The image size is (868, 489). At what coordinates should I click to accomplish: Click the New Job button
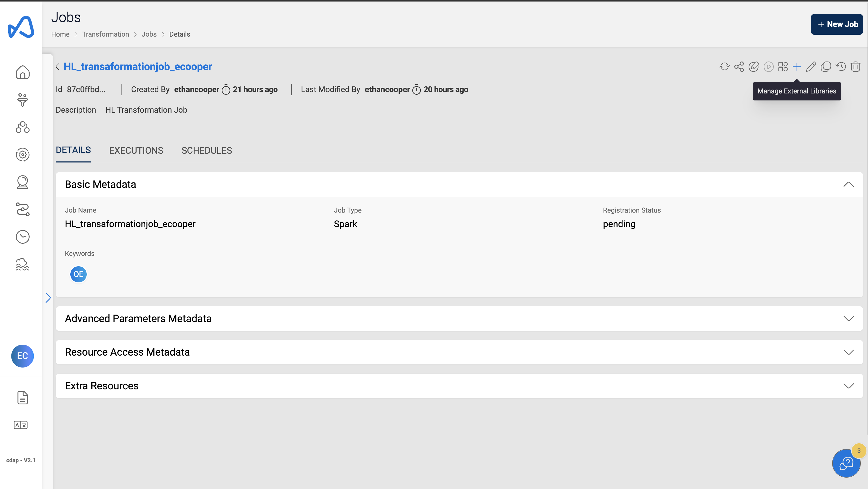(x=837, y=24)
